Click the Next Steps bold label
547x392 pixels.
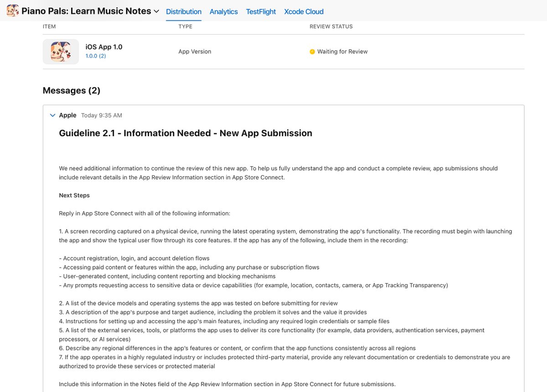tap(74, 195)
